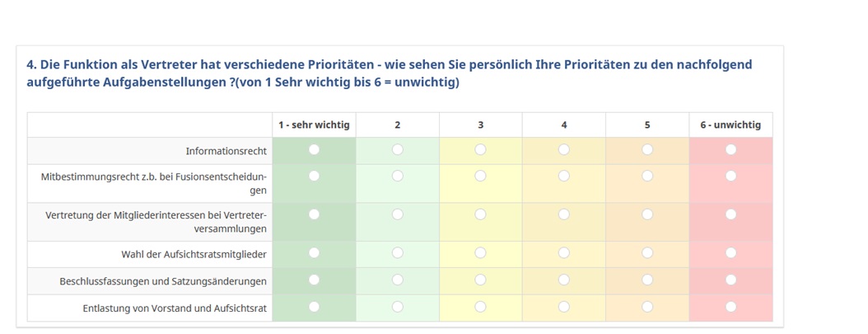Rate Vertretung der Mitgliederinteressen as 2
The width and height of the screenshot is (868, 334).
[x=398, y=214]
